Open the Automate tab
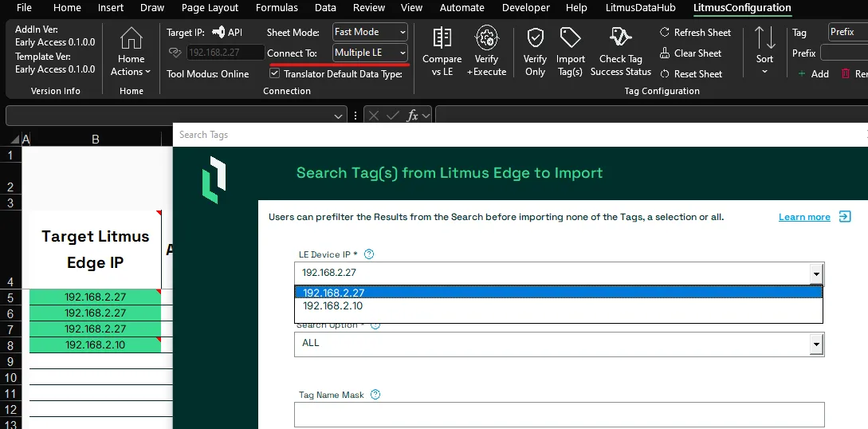Viewport: 868px width, 429px height. (461, 8)
